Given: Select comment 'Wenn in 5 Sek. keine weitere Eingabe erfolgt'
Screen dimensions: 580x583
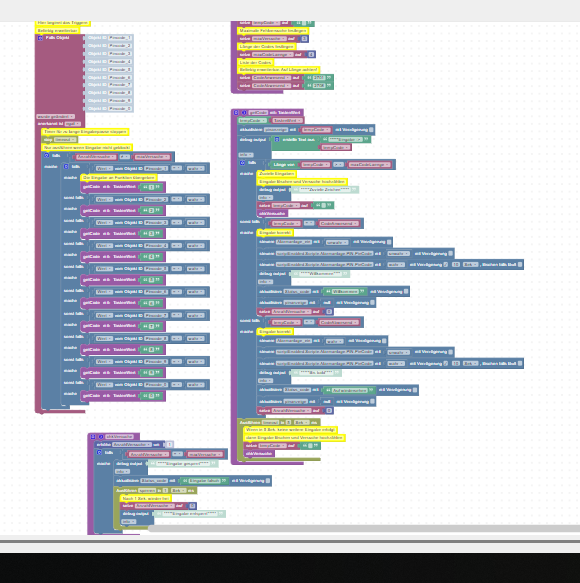Looking at the screenshot, I should 290,430.
